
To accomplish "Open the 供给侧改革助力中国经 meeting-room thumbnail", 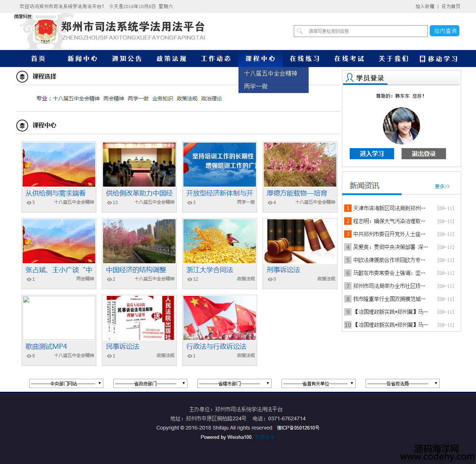I will pyautogui.click(x=139, y=164).
